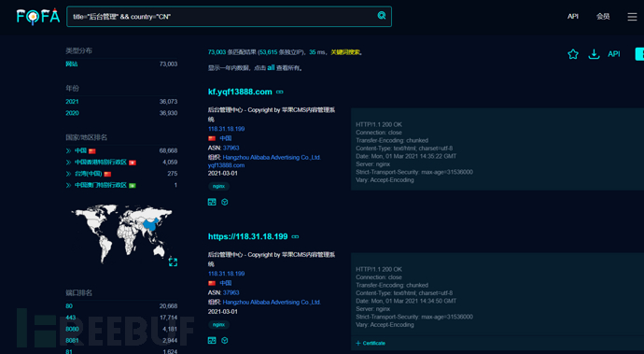Click the 2021-03-01 date in first result
Viewport: 644px width, 354px height.
pos(223,174)
